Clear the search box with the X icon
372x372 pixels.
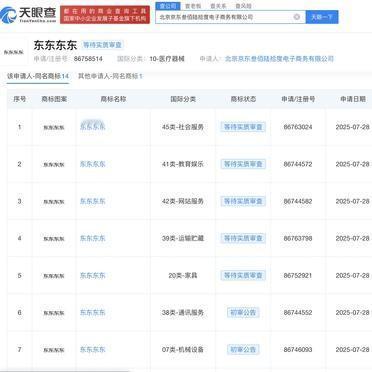(296, 17)
